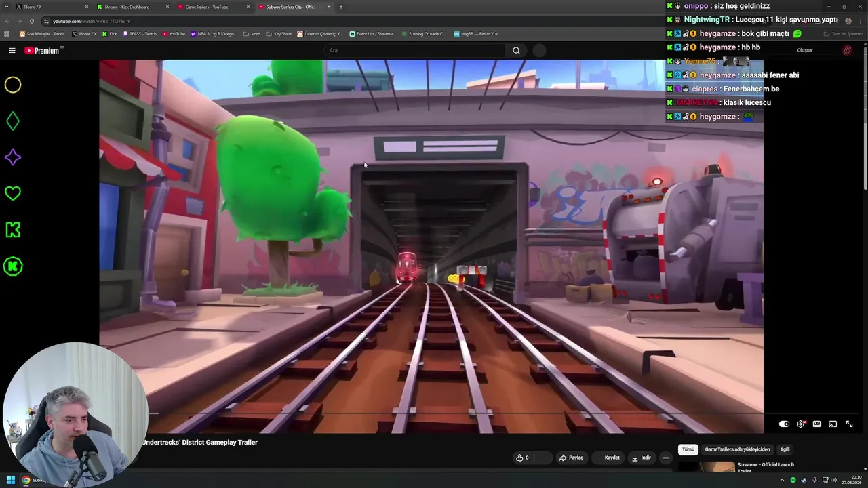This screenshot has width=868, height=488.
Task: Open 'Screamer - Official Launch' video title link
Action: tap(766, 466)
